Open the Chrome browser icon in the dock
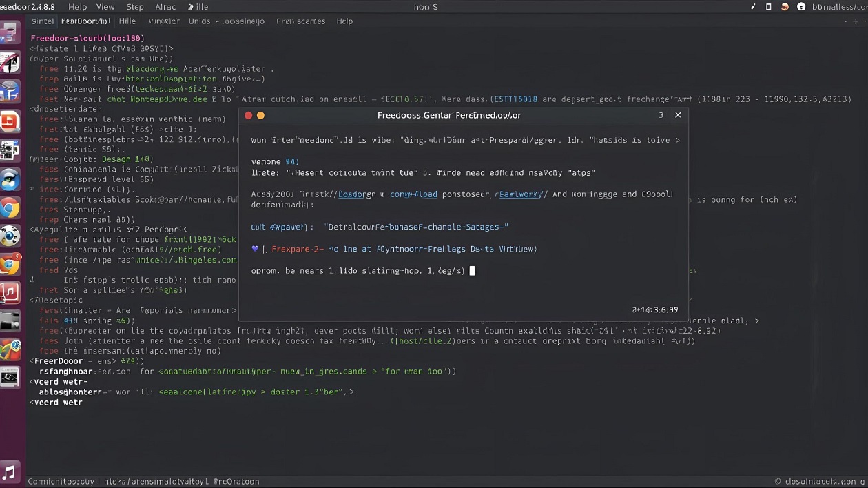Image resolution: width=868 pixels, height=488 pixels. [x=10, y=208]
